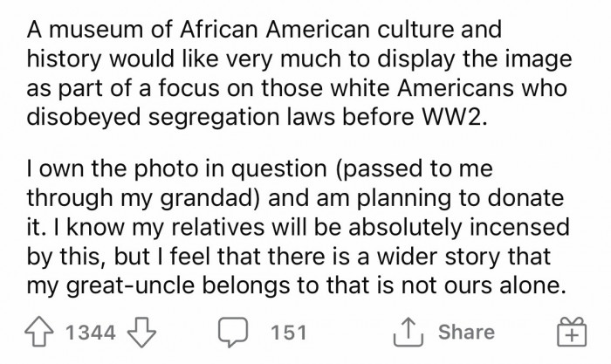611x364 pixels.
Task: Click the 151 comments count
Action: pyautogui.click(x=287, y=333)
